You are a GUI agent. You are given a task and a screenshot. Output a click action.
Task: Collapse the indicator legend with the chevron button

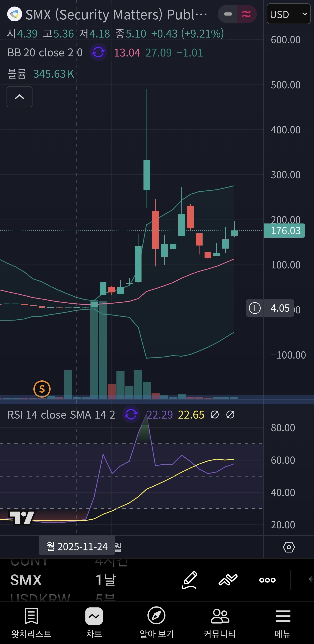(x=19, y=97)
